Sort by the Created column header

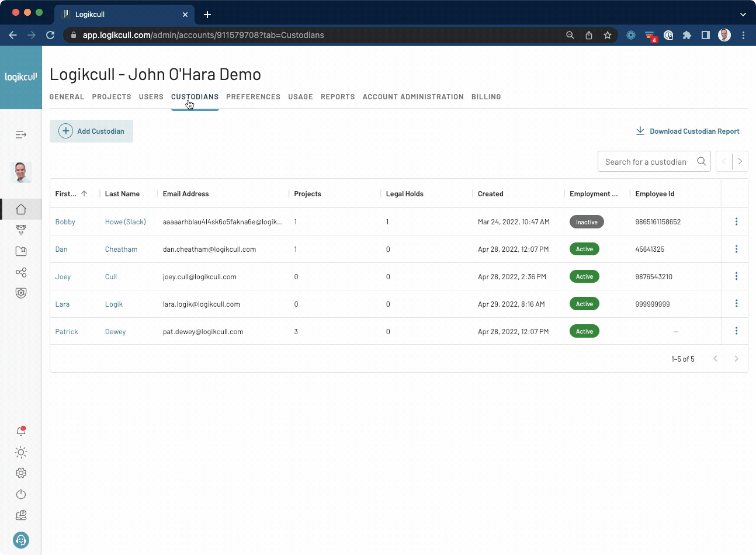[x=490, y=194]
